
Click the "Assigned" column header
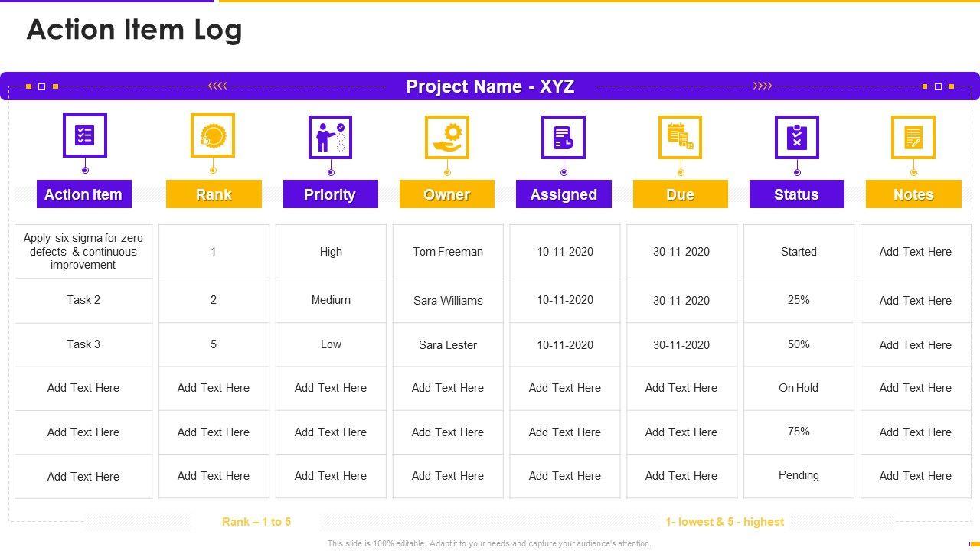click(x=563, y=194)
